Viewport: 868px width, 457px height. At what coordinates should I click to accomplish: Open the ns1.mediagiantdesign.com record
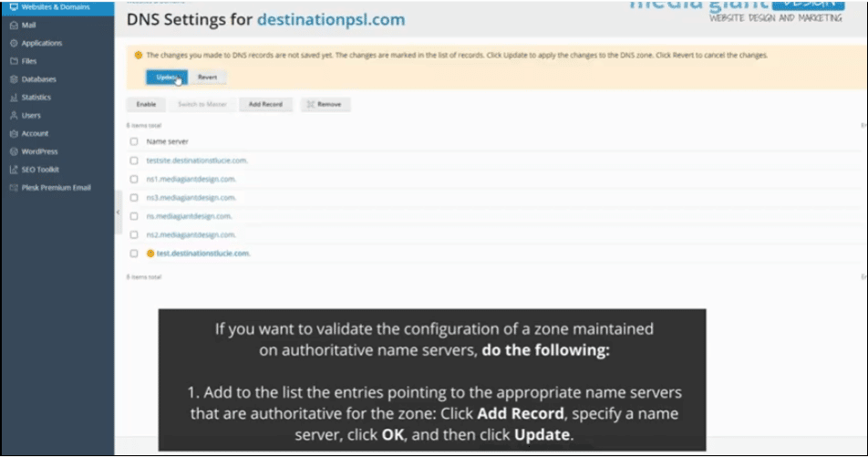click(191, 179)
